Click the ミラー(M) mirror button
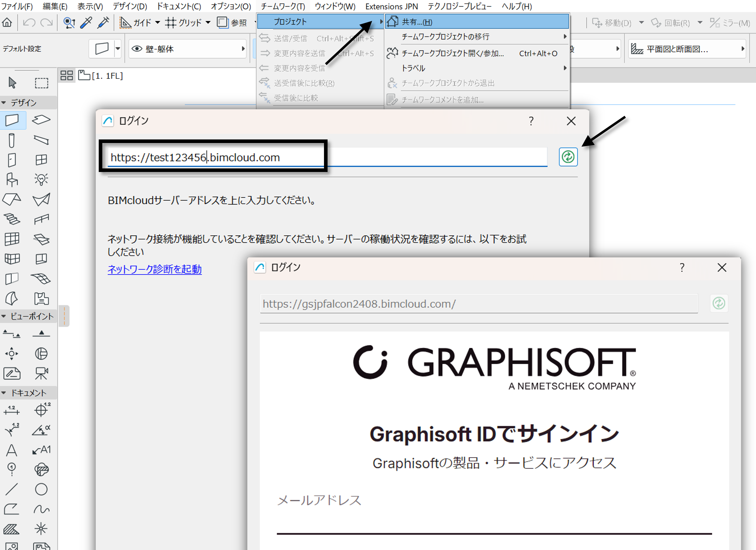This screenshot has height=550, width=756. click(x=730, y=23)
